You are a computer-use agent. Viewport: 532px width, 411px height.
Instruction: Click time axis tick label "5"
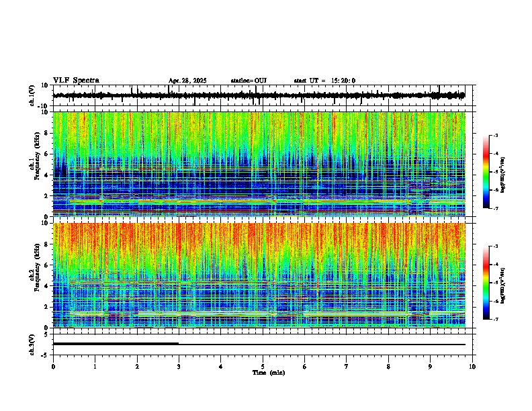[263, 367]
